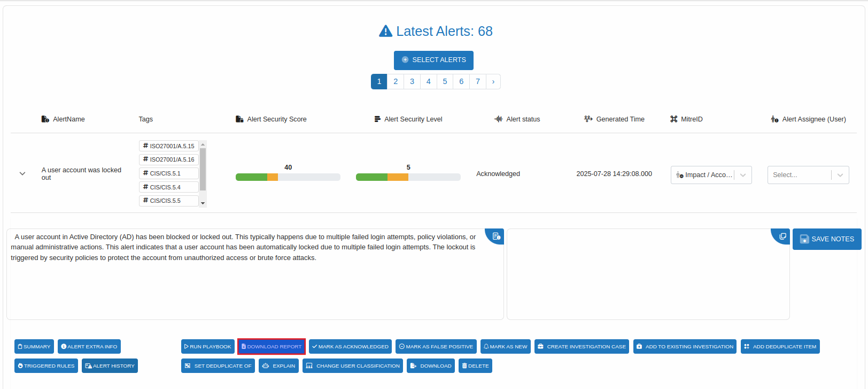Go to next page of alerts
868x389 pixels.
pos(493,81)
